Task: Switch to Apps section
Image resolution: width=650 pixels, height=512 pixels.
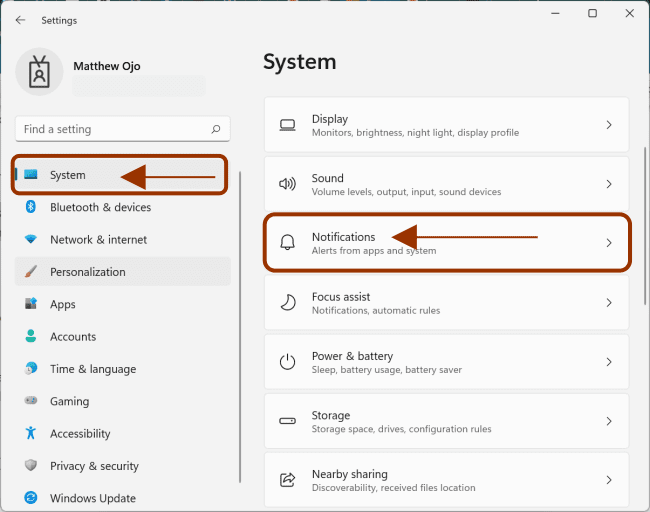Action: coord(123,304)
